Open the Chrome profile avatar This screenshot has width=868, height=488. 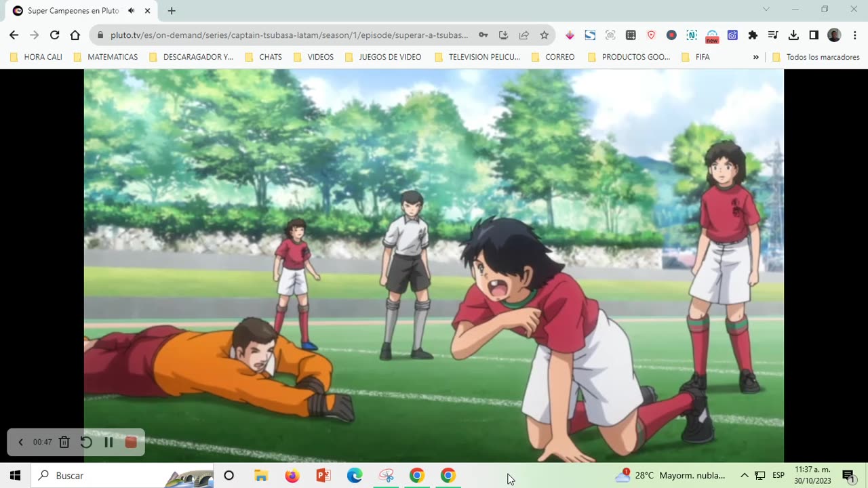[x=834, y=35]
